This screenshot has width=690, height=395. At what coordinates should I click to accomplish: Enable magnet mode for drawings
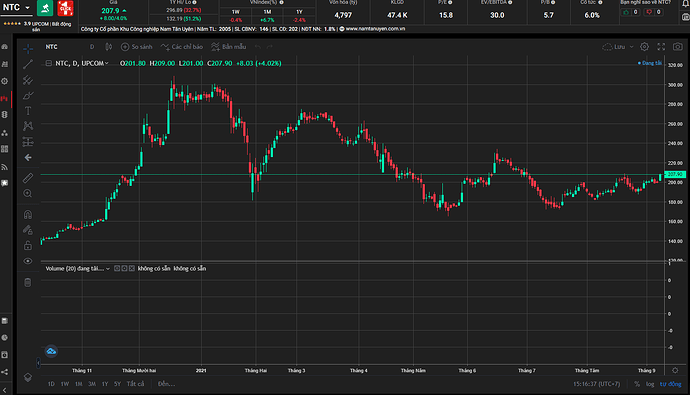pyautogui.click(x=28, y=214)
